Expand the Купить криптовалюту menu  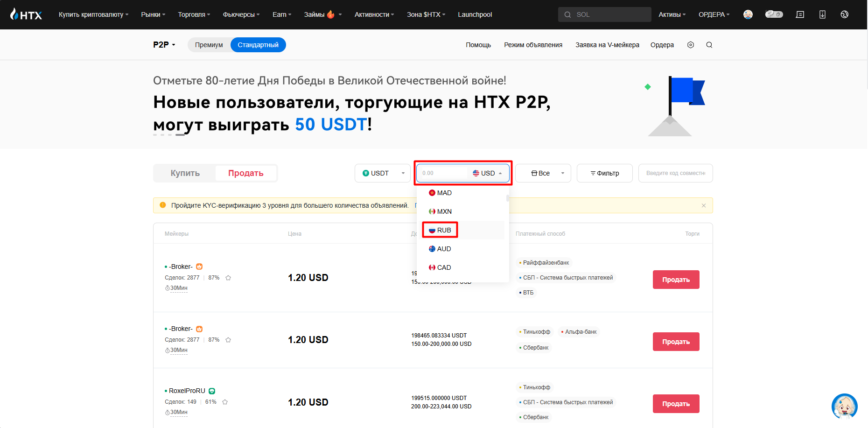[93, 14]
